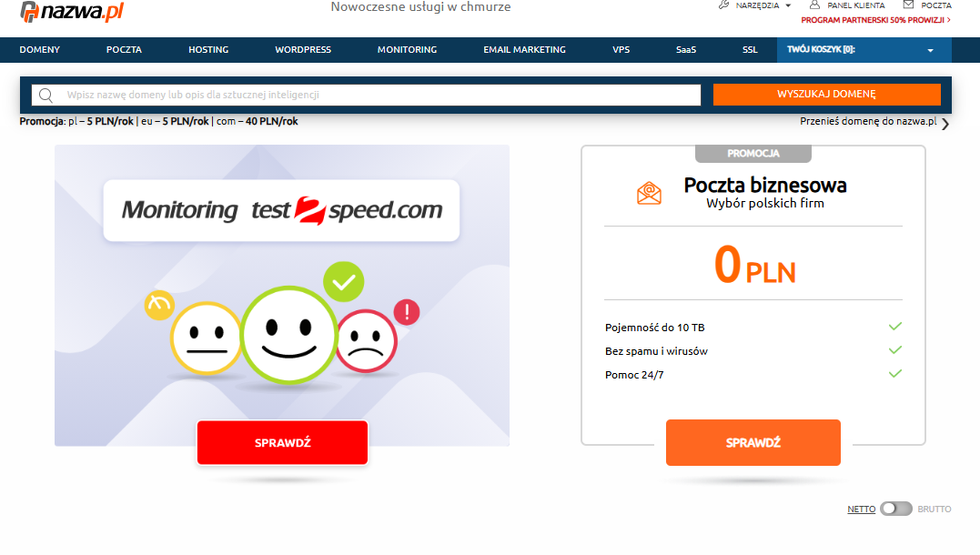Click the orange email envelope icon

click(x=649, y=193)
